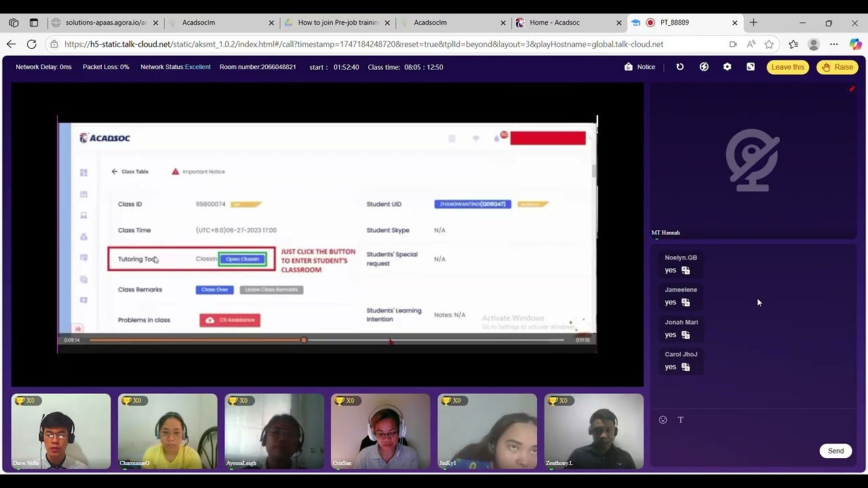This screenshot has width=868, height=488.
Task: Click the Important Notice warning icon in video
Action: [175, 171]
